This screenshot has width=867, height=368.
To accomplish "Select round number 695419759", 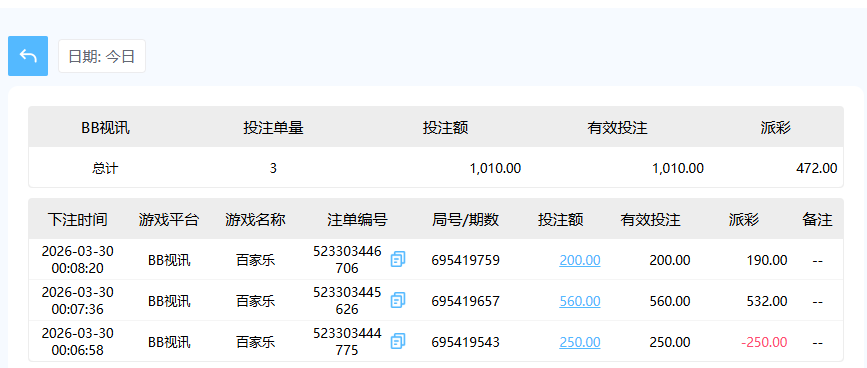I will coord(466,260).
